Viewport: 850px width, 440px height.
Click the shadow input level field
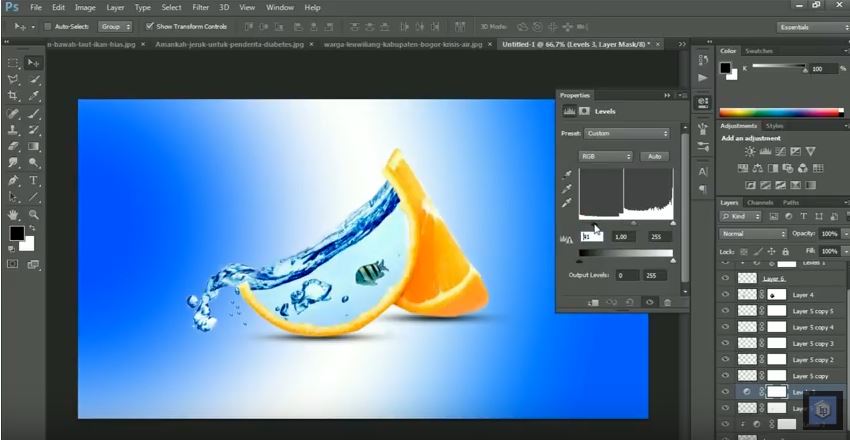pos(592,237)
